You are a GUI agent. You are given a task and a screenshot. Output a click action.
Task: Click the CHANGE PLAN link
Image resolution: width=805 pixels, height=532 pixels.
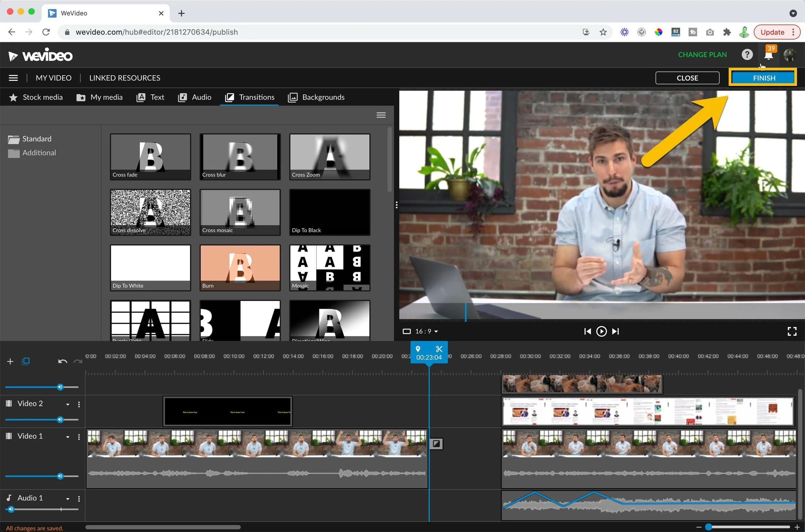pyautogui.click(x=702, y=55)
